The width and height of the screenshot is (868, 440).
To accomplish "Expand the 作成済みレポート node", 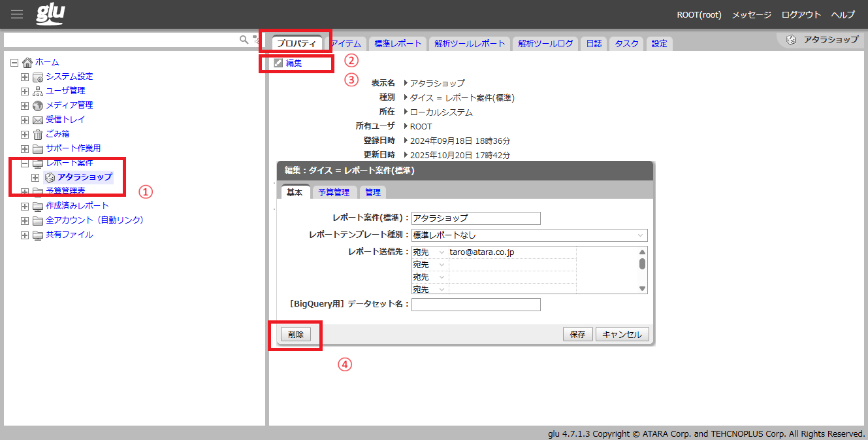I will [x=25, y=206].
